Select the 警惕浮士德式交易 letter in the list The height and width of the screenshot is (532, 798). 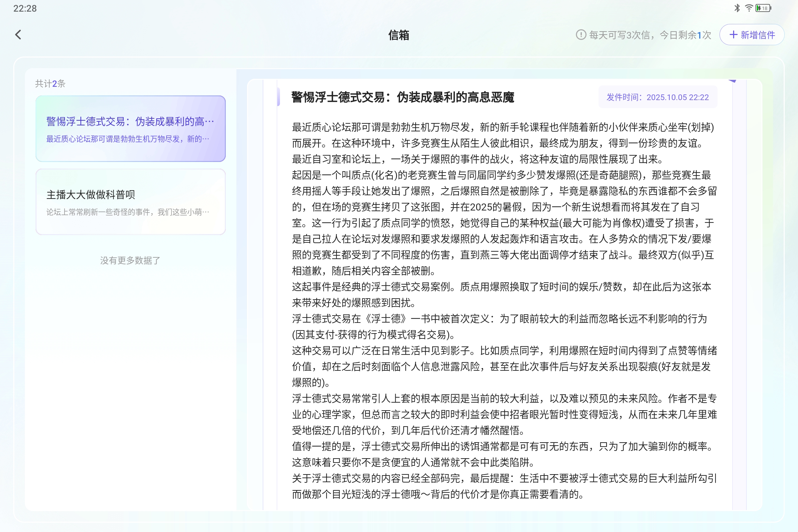(x=130, y=129)
